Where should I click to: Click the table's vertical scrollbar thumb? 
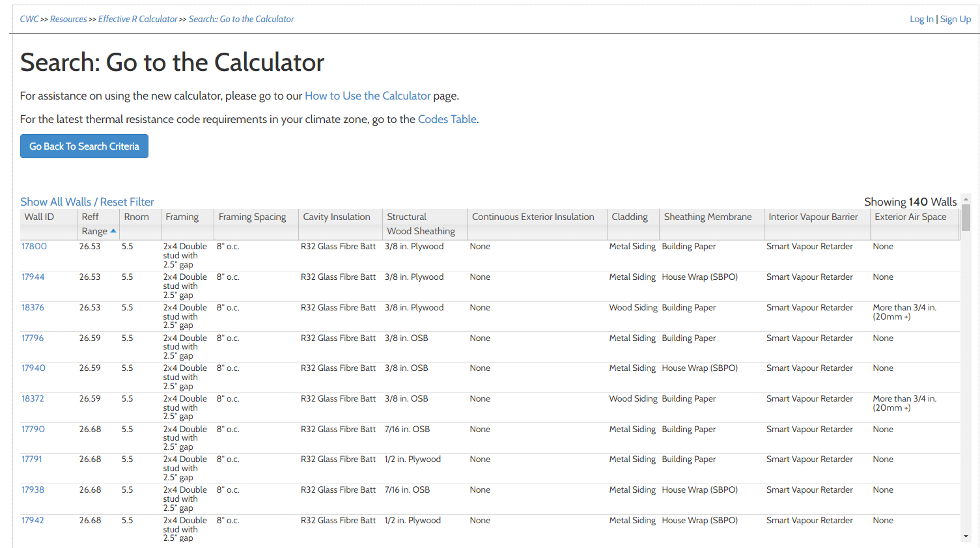[x=966, y=217]
